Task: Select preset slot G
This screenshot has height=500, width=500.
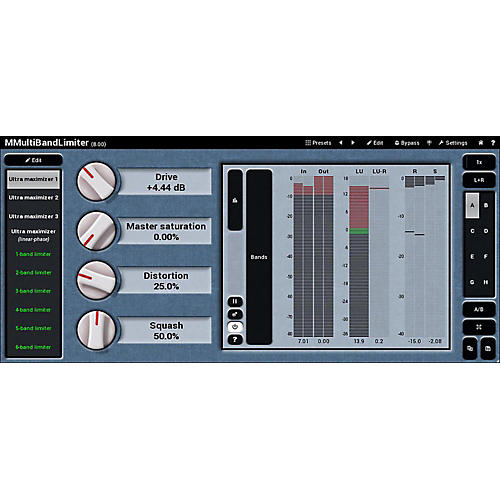Action: pyautogui.click(x=472, y=282)
